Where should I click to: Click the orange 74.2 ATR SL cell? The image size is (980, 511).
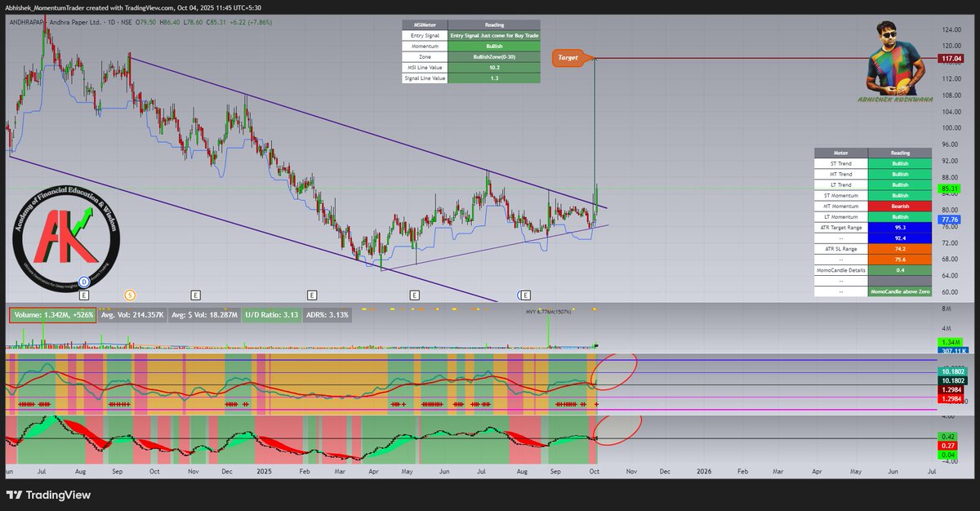pyautogui.click(x=899, y=248)
